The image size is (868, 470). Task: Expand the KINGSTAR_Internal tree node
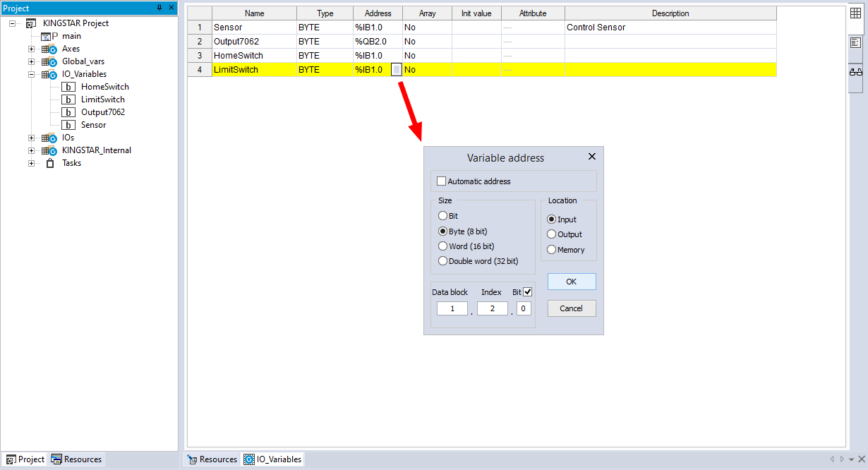pos(32,150)
